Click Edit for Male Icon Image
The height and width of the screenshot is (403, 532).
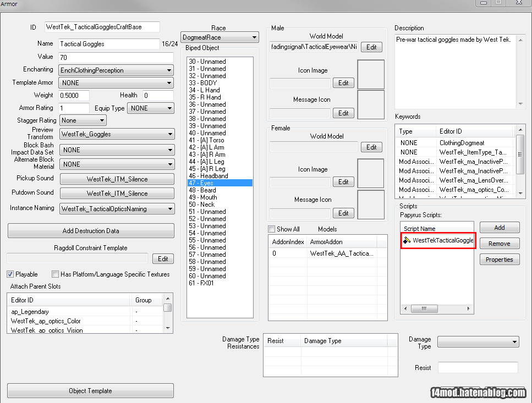(x=343, y=83)
